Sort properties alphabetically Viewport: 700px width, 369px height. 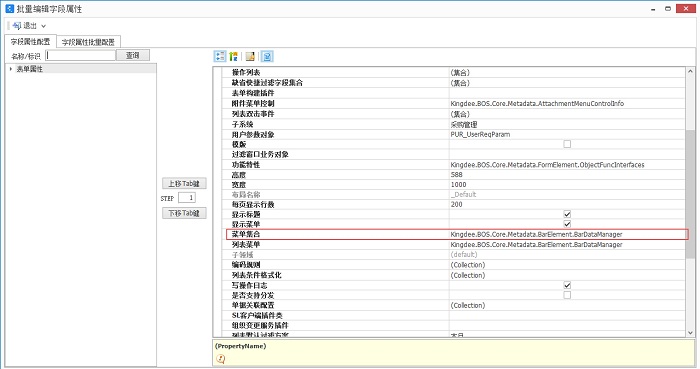pyautogui.click(x=233, y=56)
